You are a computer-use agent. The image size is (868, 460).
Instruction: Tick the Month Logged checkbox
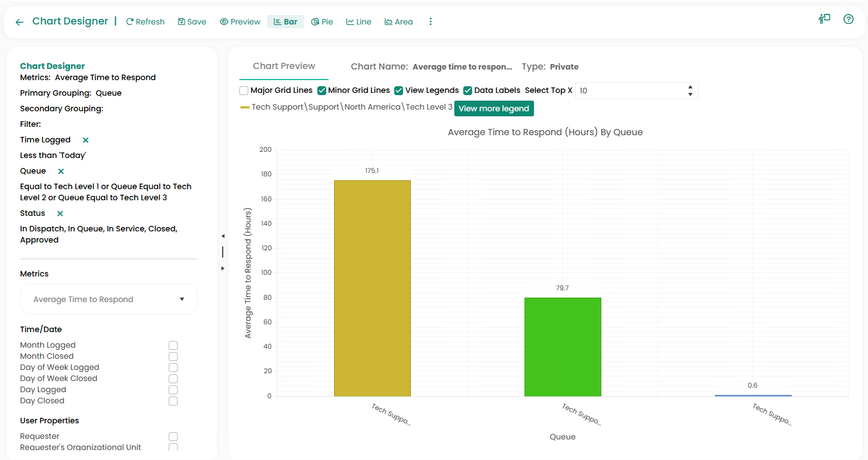pos(173,345)
